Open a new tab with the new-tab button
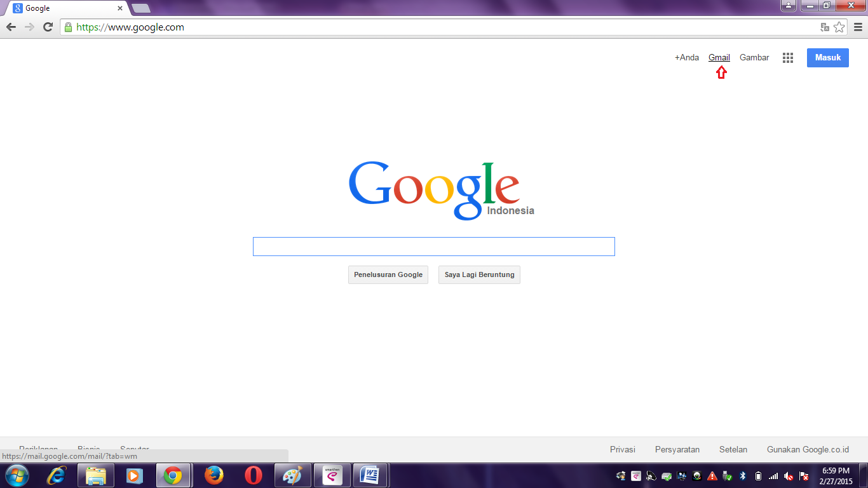868x488 pixels. (x=140, y=8)
